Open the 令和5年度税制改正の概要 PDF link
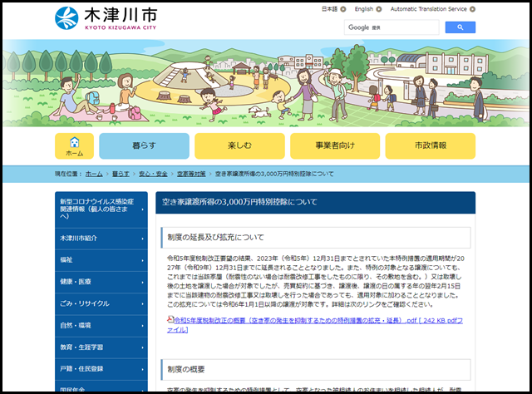 click(315, 325)
